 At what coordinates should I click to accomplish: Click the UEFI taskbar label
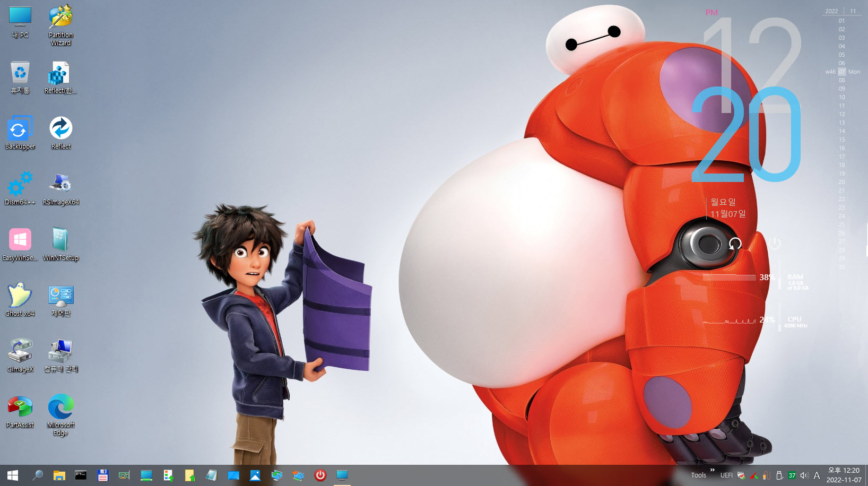click(x=726, y=475)
